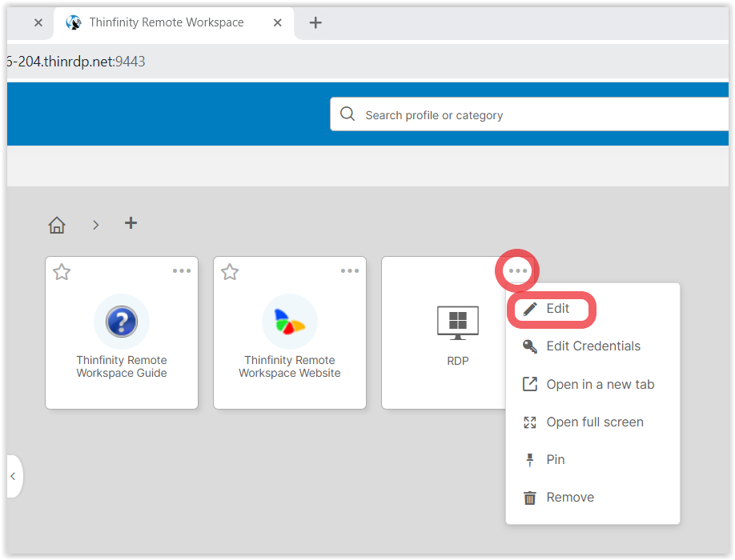This screenshot has height=560, width=735.
Task: Close the partially visible left browser tab
Action: click(38, 22)
